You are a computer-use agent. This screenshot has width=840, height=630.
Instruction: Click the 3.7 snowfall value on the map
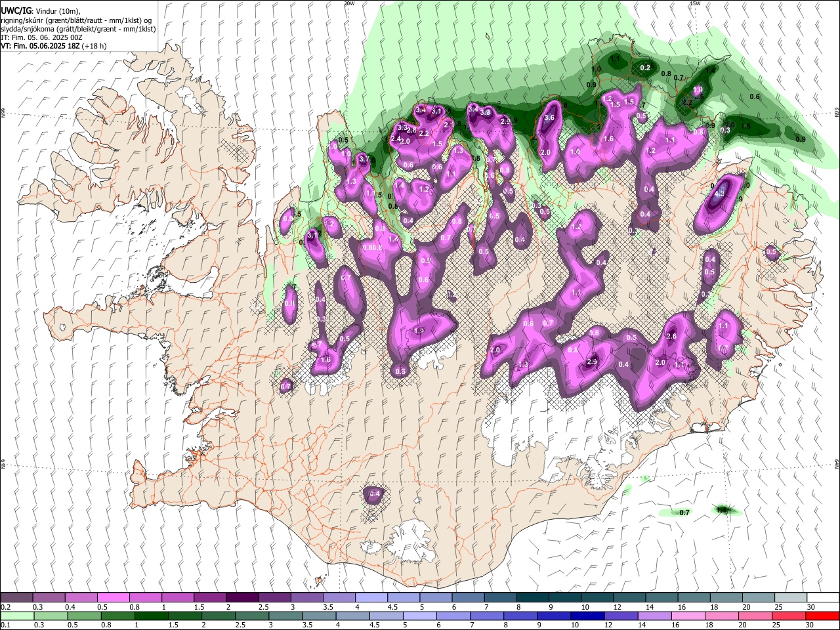tap(364, 158)
